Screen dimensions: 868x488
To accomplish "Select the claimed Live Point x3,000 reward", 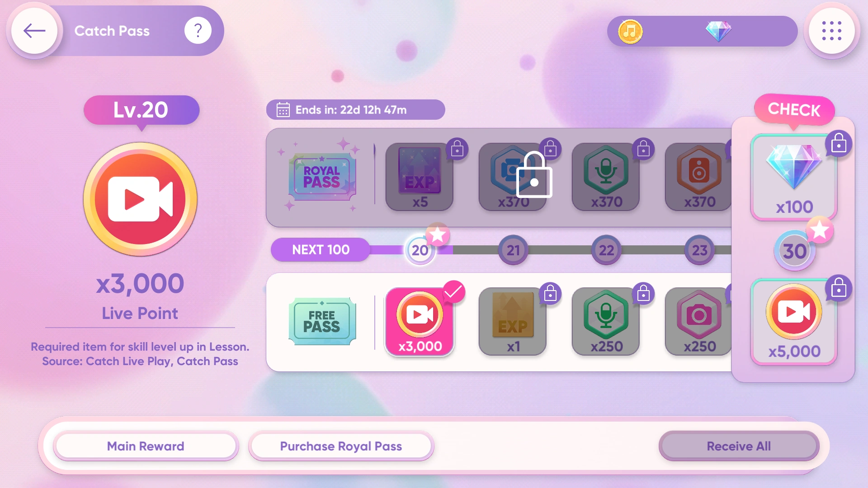I will click(x=420, y=321).
